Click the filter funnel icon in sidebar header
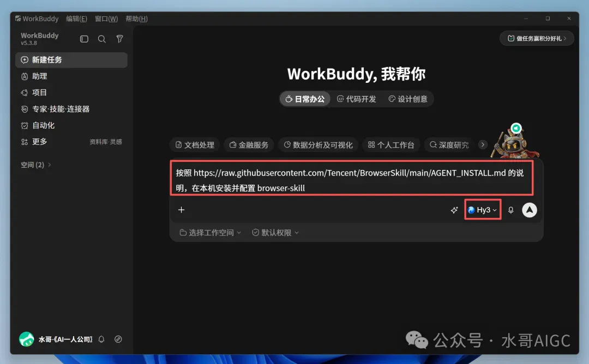This screenshot has width=589, height=364. coord(119,39)
